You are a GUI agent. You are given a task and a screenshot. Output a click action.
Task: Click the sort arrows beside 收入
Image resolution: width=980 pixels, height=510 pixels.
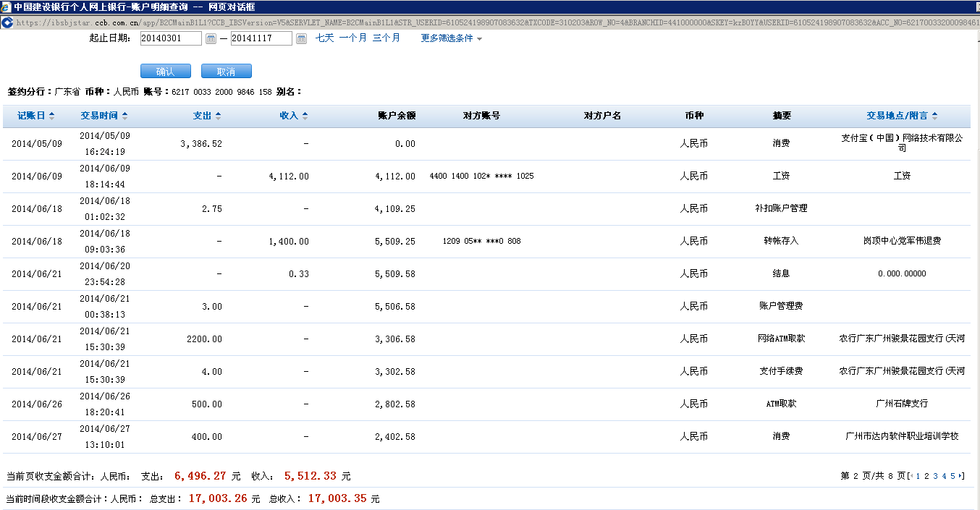[305, 116]
